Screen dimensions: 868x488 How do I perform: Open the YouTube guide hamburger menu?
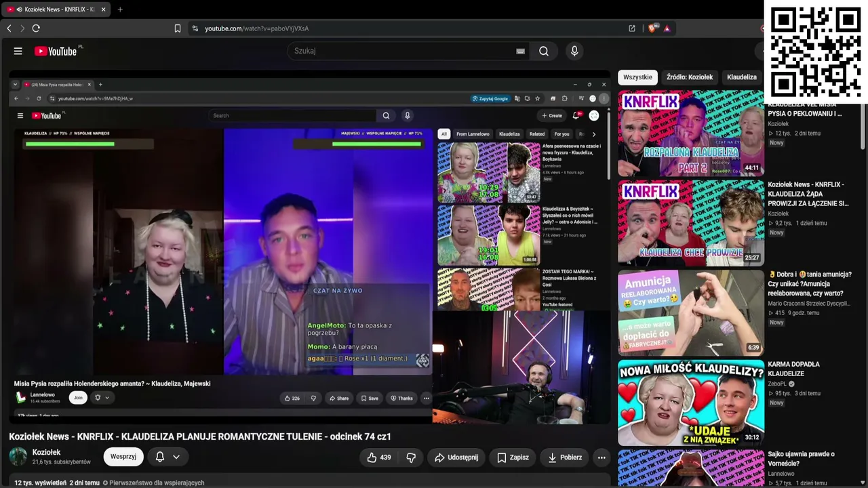click(18, 52)
